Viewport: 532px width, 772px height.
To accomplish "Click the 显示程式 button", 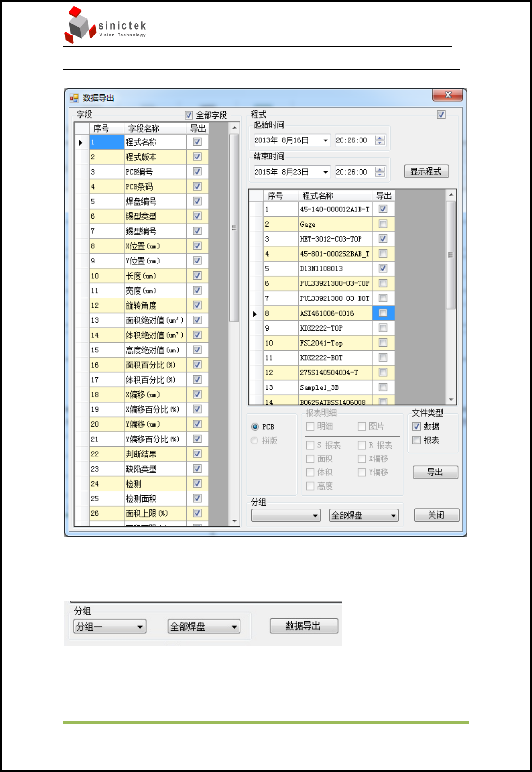I will [x=426, y=172].
